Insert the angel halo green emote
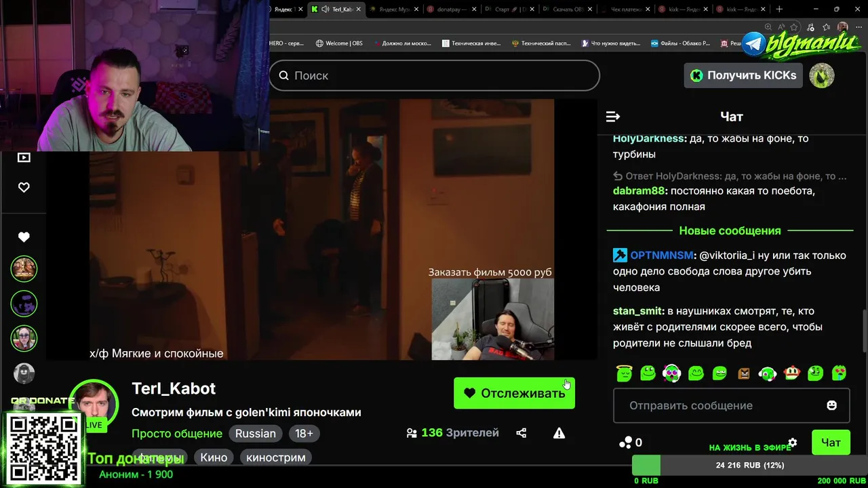The image size is (868, 488). pyautogui.click(x=624, y=373)
